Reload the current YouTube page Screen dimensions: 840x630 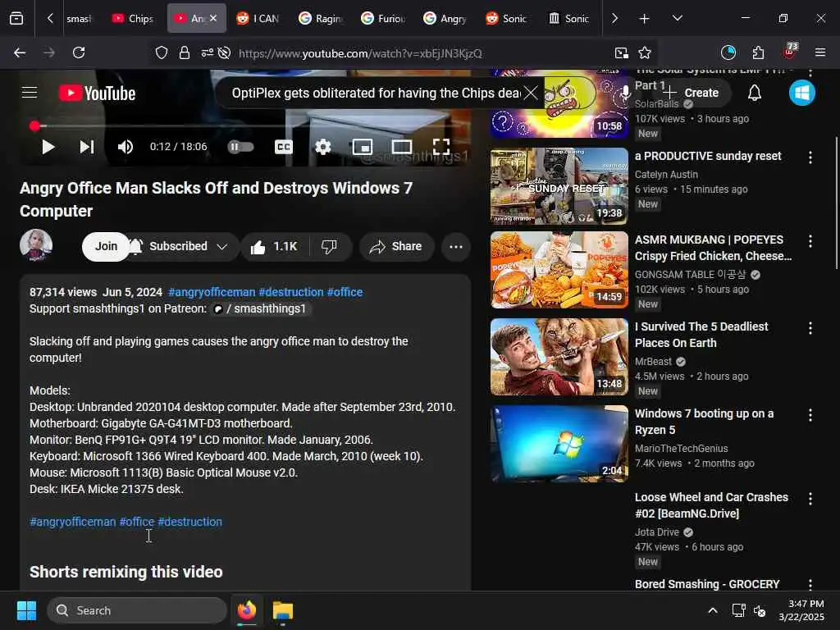[x=79, y=52]
